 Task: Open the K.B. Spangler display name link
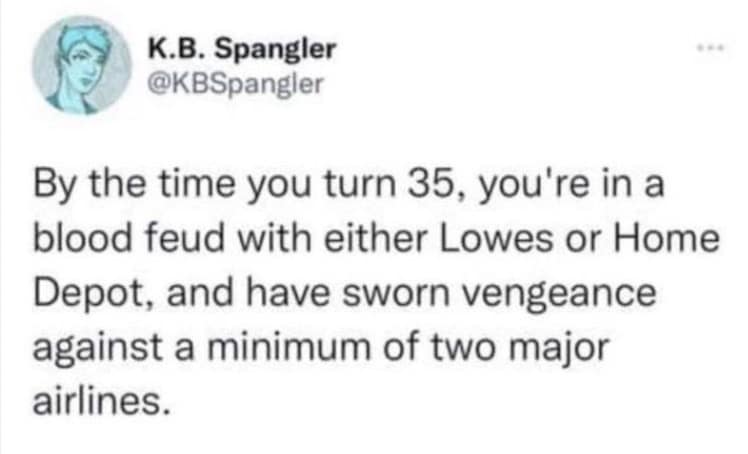(x=241, y=48)
